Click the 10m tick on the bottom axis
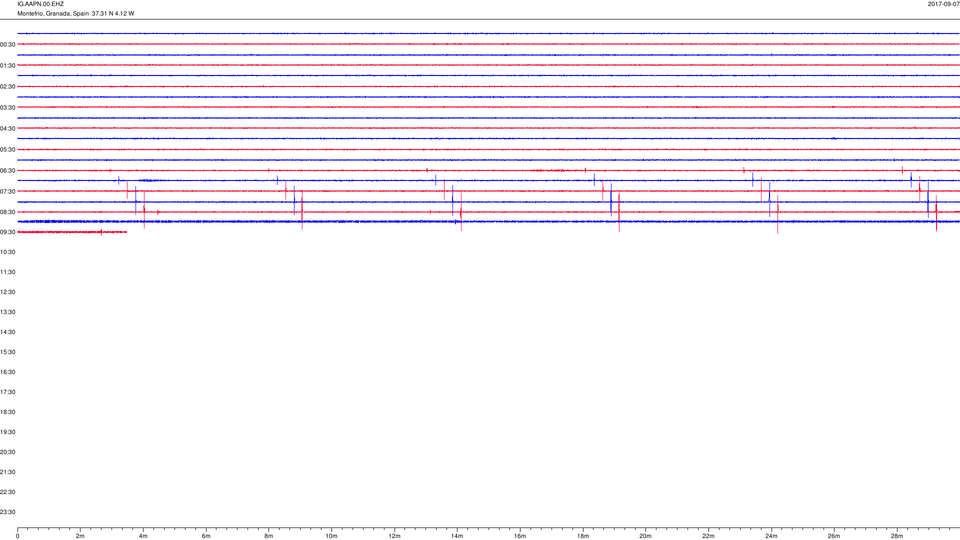Screen dimensions: 960x540 331,536
